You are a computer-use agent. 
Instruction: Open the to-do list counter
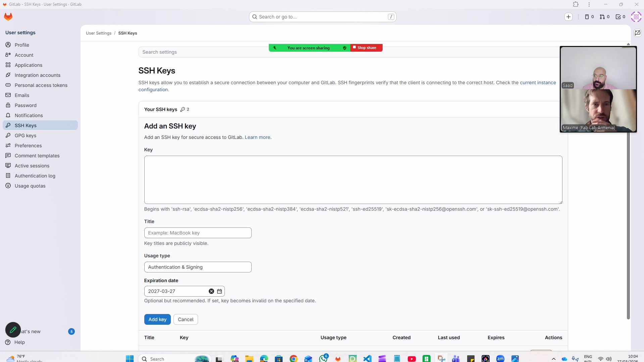tap(621, 17)
